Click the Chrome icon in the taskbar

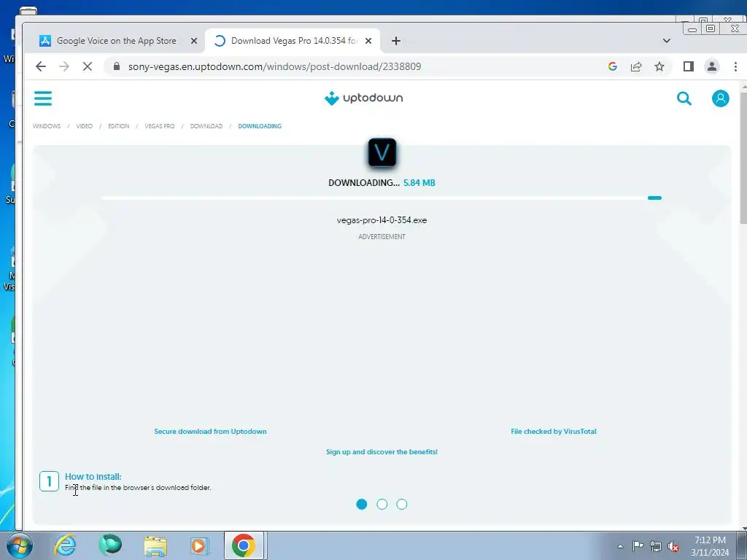(x=244, y=545)
